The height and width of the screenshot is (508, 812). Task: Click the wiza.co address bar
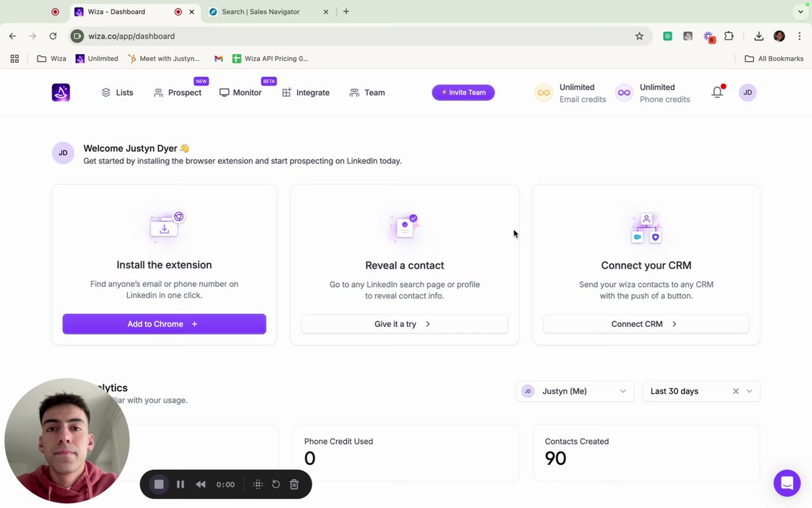[358, 36]
